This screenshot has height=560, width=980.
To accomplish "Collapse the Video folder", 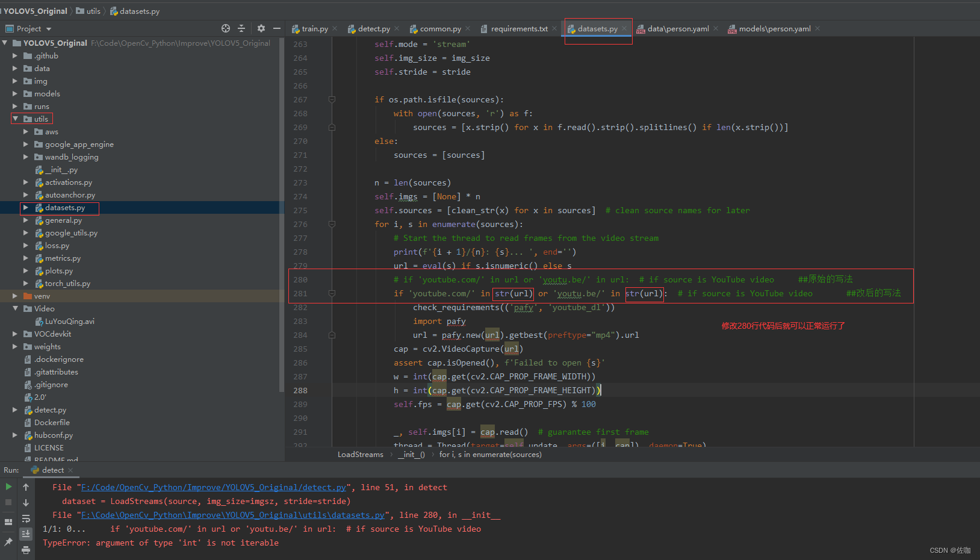I will [x=15, y=308].
